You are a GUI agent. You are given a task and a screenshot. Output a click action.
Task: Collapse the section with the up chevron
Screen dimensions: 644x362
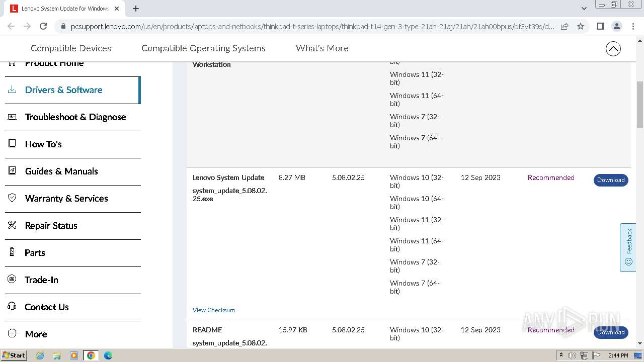click(x=613, y=49)
